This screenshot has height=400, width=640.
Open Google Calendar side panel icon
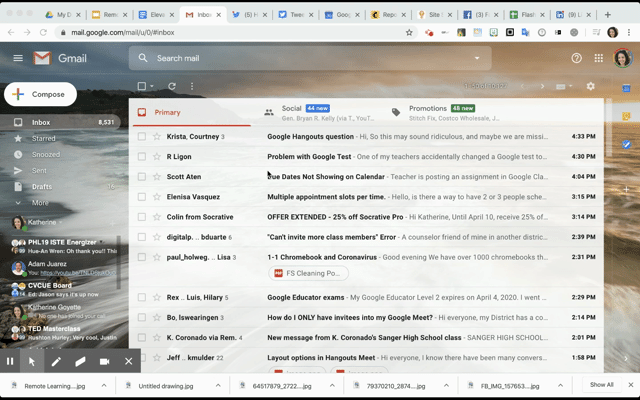tap(626, 88)
